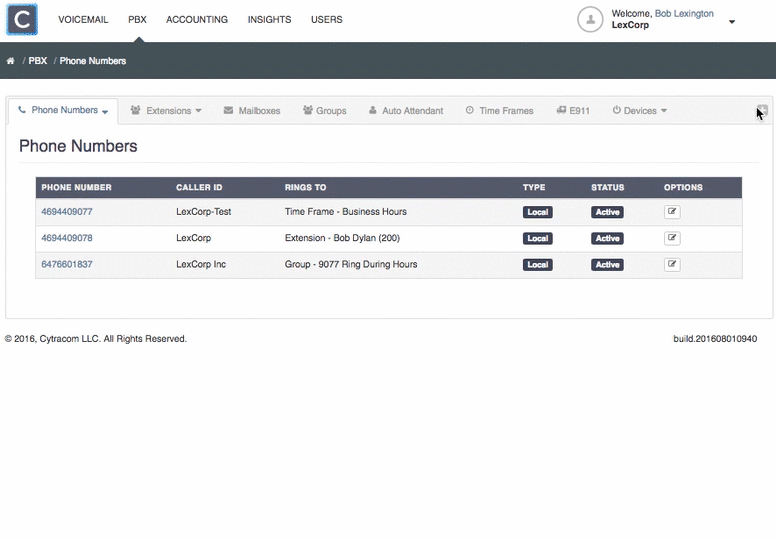Click the Cytracom LLC copyright text
The image size is (776, 540).
pos(96,339)
